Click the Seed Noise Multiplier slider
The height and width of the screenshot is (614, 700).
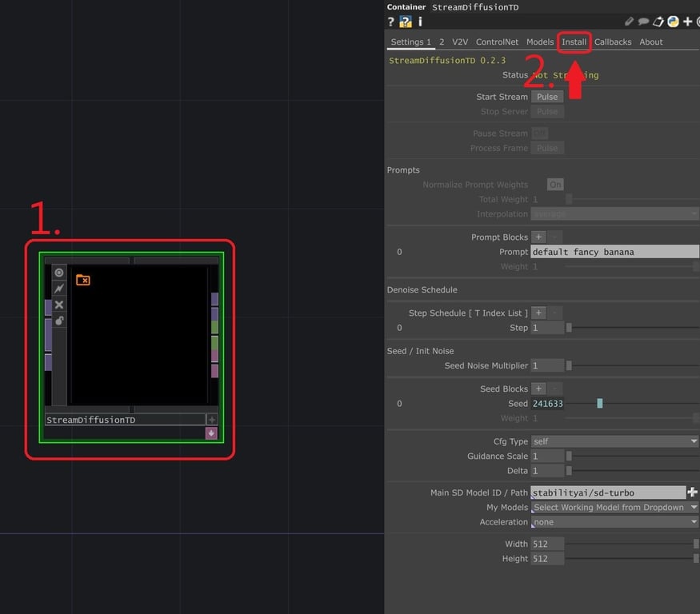point(632,365)
